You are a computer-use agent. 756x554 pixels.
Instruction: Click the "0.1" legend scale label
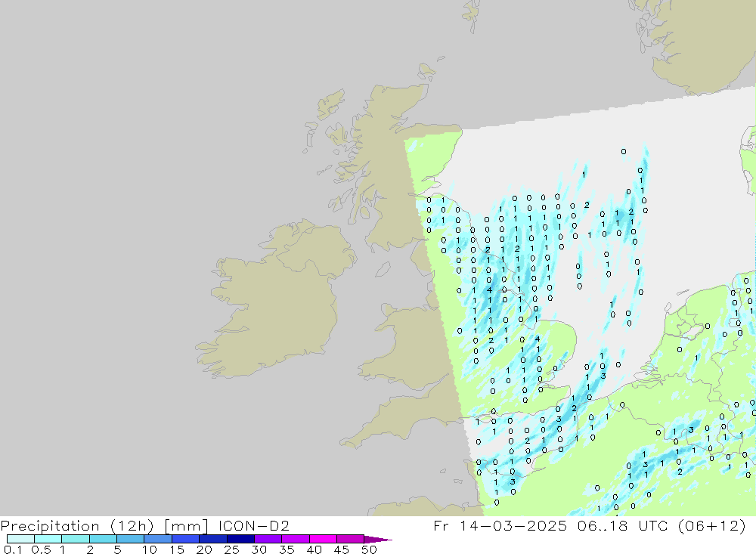[13, 549]
